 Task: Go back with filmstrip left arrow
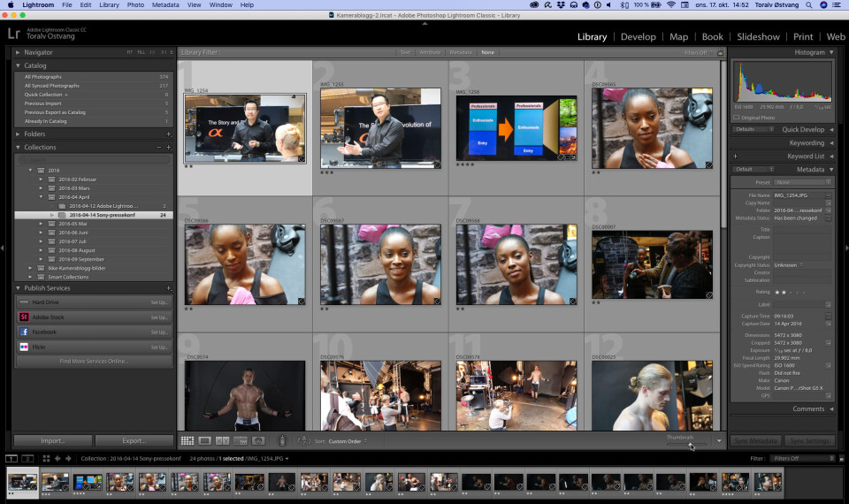click(57, 459)
